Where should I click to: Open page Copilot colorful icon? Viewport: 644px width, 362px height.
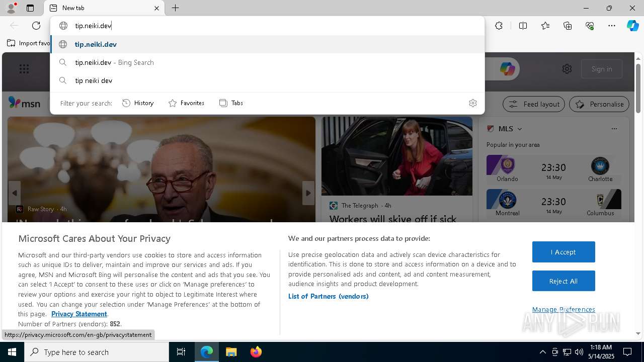pyautogui.click(x=507, y=69)
